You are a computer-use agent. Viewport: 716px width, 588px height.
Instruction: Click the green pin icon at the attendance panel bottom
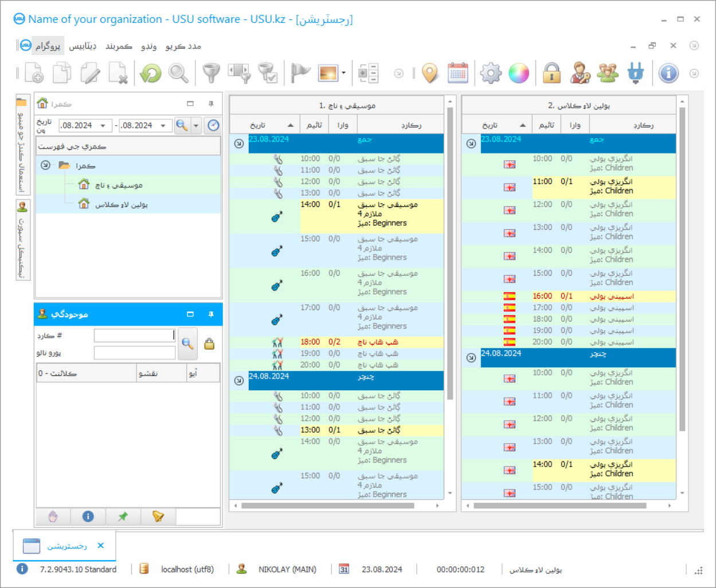(123, 516)
